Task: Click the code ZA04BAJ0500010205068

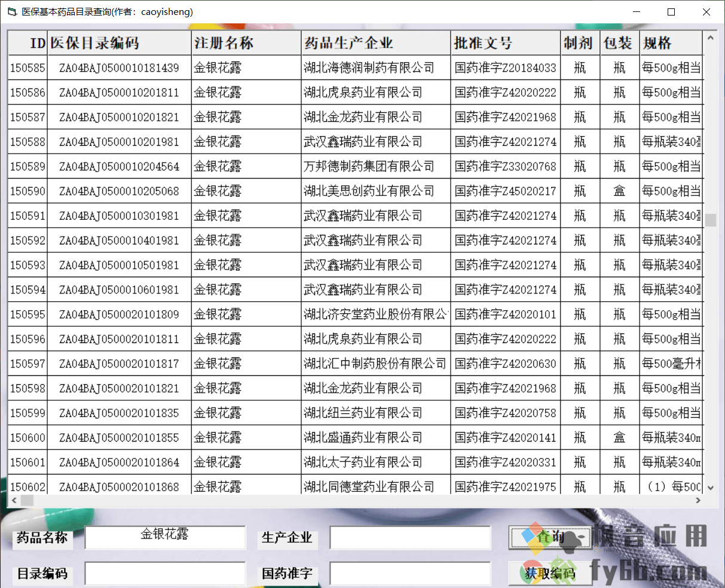Action: coord(120,191)
